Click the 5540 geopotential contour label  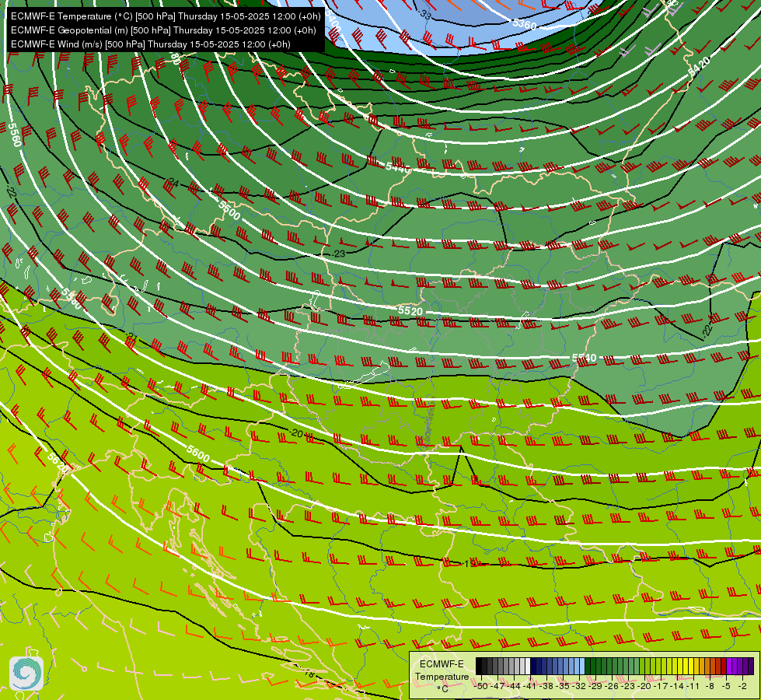(x=585, y=358)
